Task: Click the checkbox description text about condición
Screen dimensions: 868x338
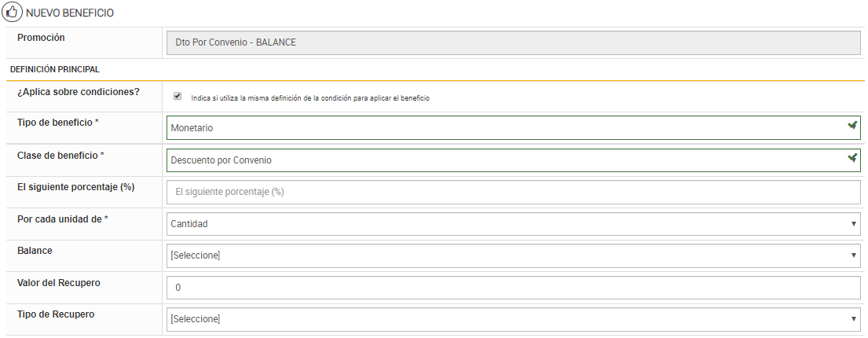Action: tap(310, 98)
